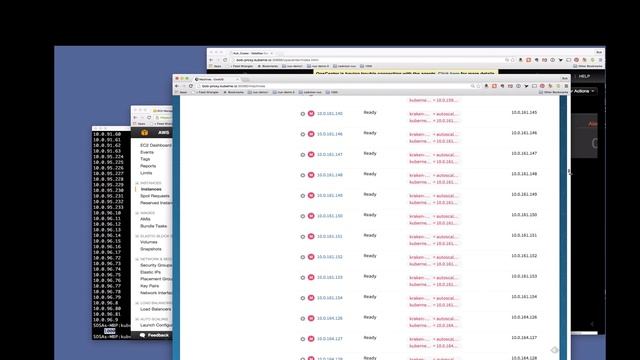Go back in the front Machines browser
Screen dimensions: 640x360
tap(177, 86)
